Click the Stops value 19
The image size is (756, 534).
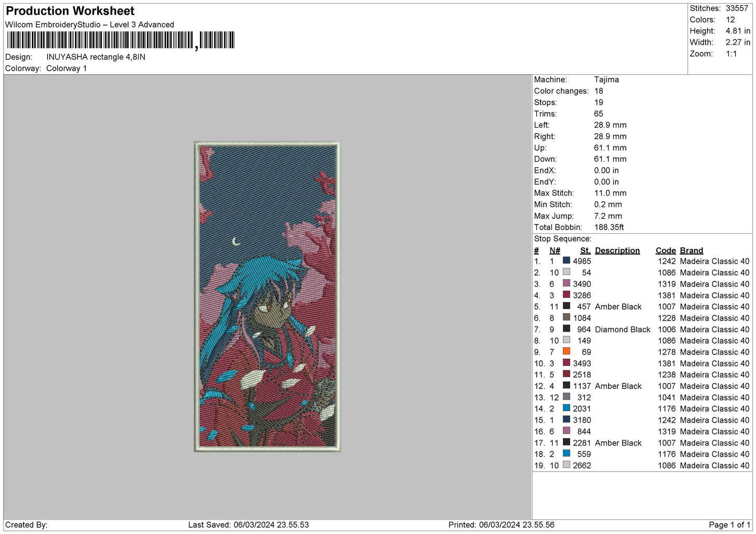coord(599,103)
